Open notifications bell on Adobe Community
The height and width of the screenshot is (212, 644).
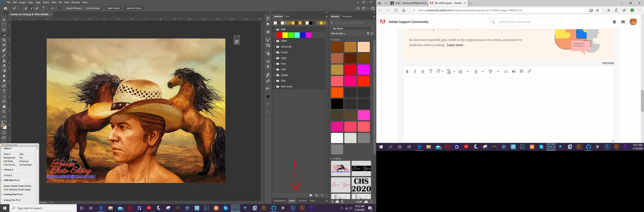point(614,22)
